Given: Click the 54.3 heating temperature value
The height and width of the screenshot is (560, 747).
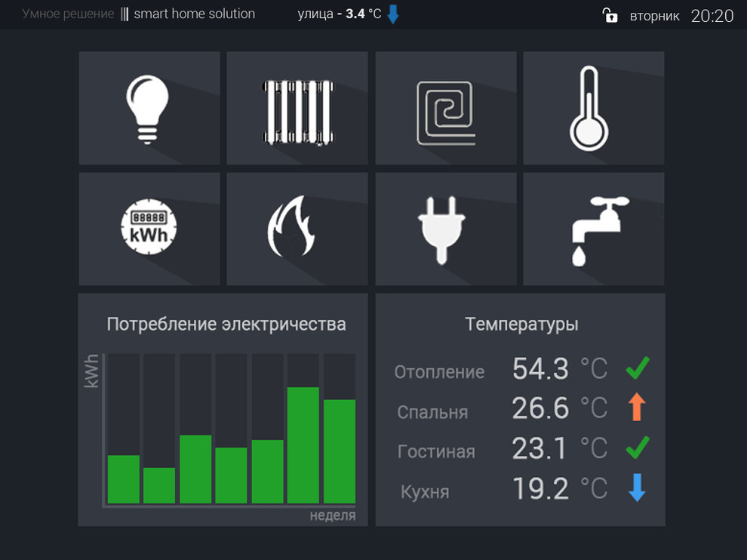Looking at the screenshot, I should point(541,368).
